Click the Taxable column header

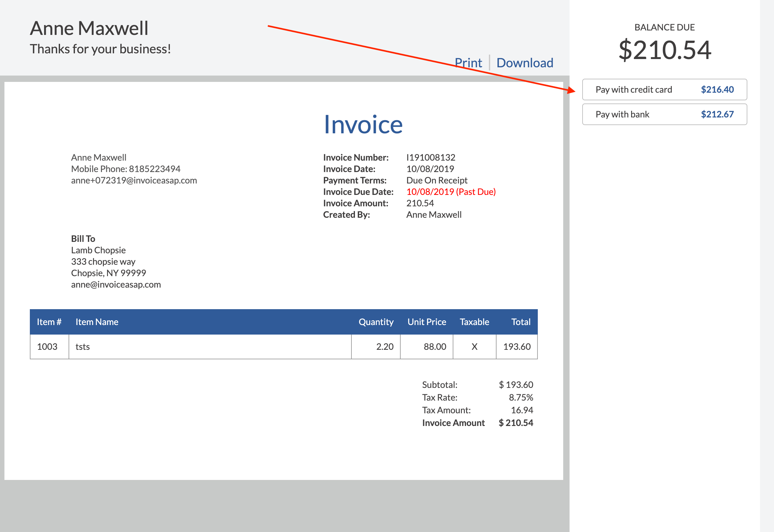[474, 322]
